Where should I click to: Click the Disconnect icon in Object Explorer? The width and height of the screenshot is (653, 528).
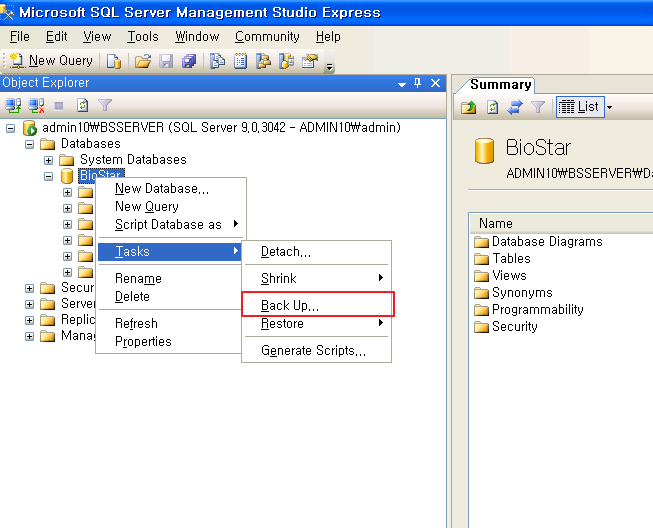click(x=37, y=105)
